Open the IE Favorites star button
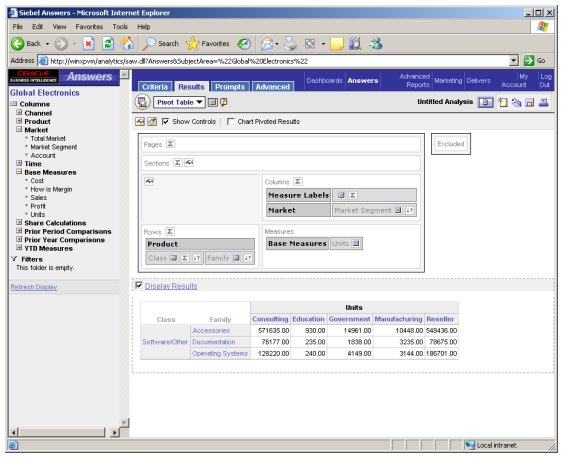565x457 pixels. pyautogui.click(x=208, y=44)
